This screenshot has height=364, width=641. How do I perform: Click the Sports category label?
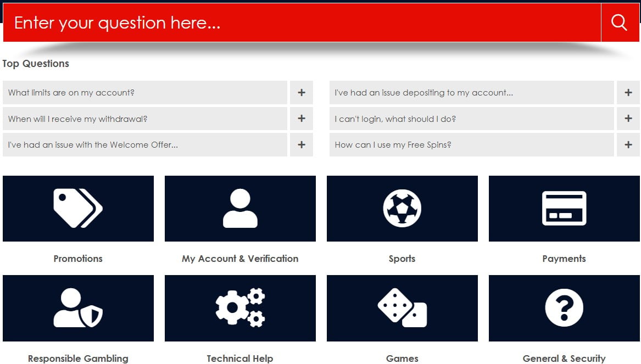[402, 259]
